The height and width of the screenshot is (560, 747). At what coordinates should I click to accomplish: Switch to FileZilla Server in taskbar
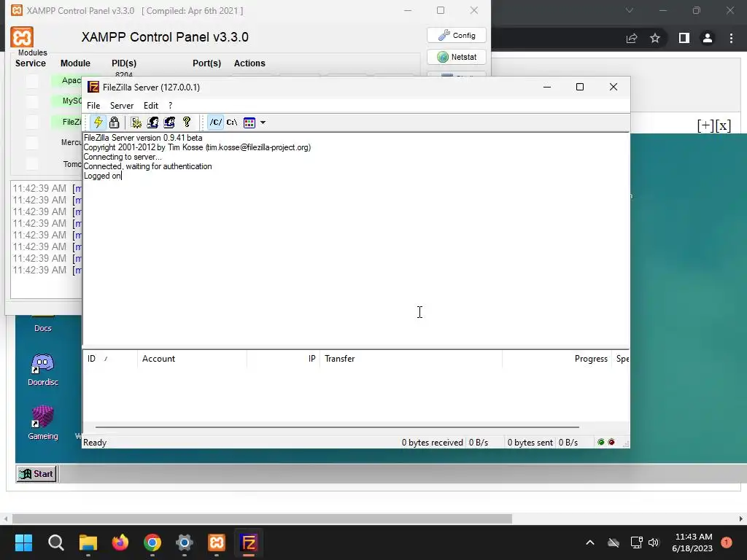point(249,542)
